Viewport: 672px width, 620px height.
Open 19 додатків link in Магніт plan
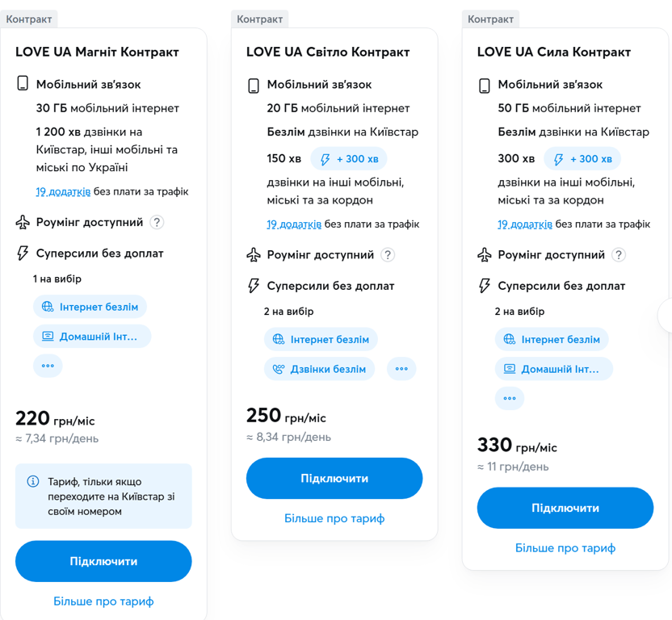63,191
